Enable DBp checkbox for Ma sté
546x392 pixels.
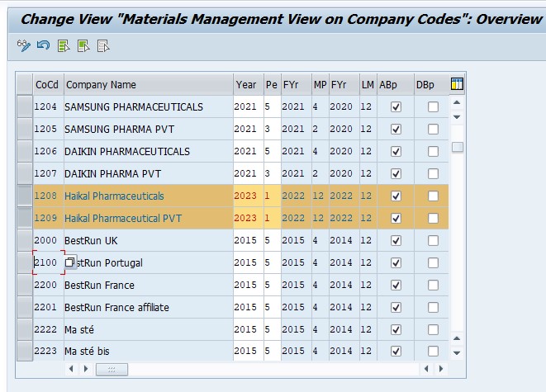pyautogui.click(x=433, y=329)
